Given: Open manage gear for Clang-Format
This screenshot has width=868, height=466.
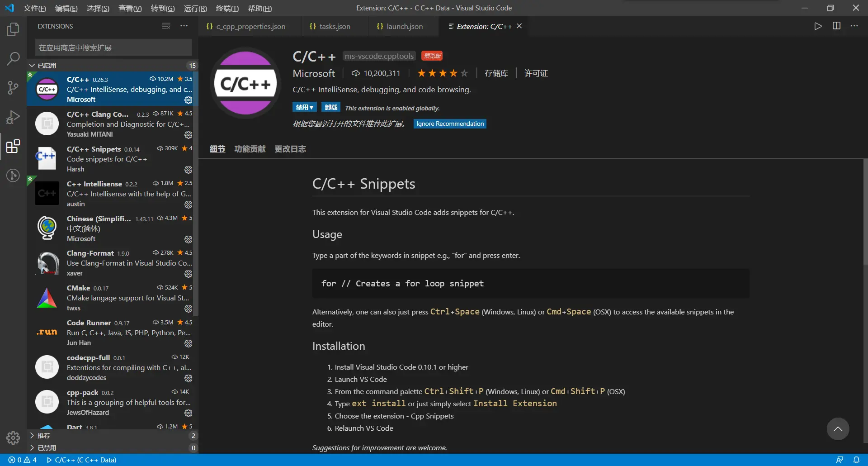Looking at the screenshot, I should coord(189,274).
